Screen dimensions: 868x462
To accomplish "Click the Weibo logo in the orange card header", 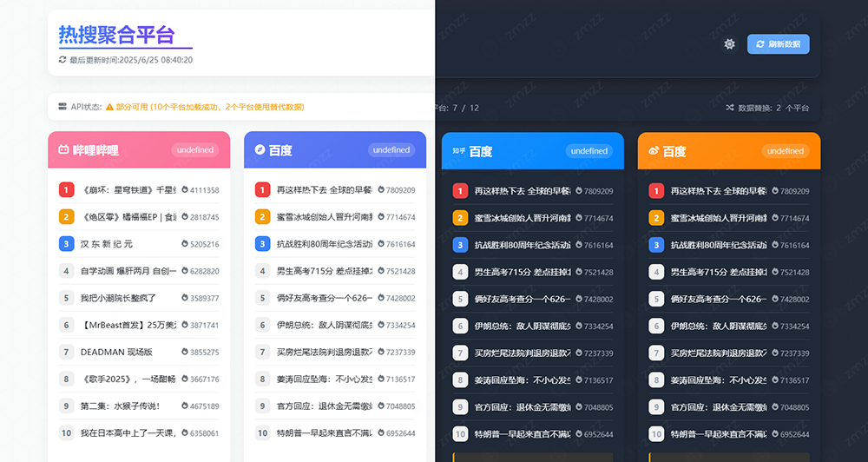I will 654,151.
